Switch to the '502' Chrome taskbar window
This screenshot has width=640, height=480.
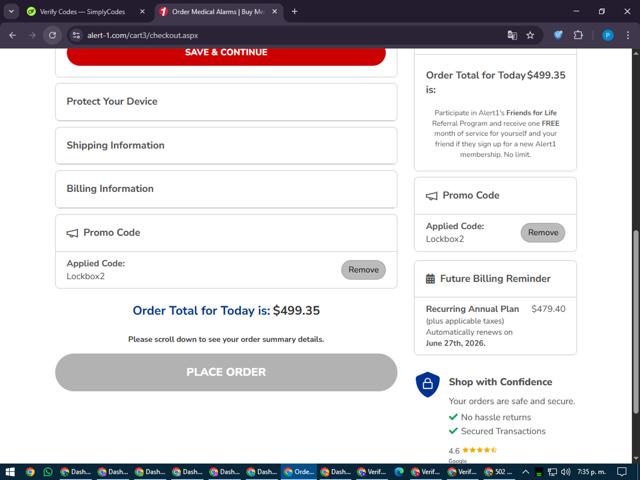(x=500, y=472)
